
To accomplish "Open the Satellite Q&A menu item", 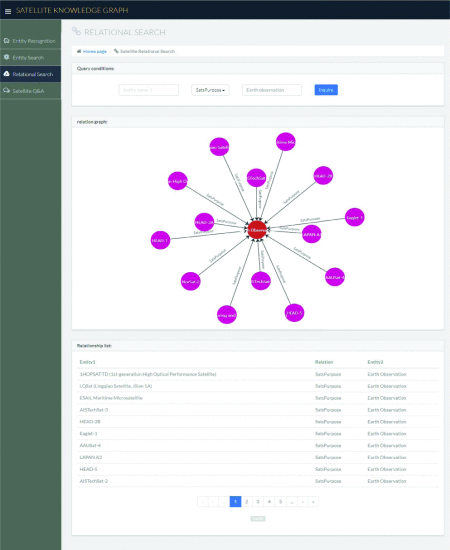I will (28, 91).
